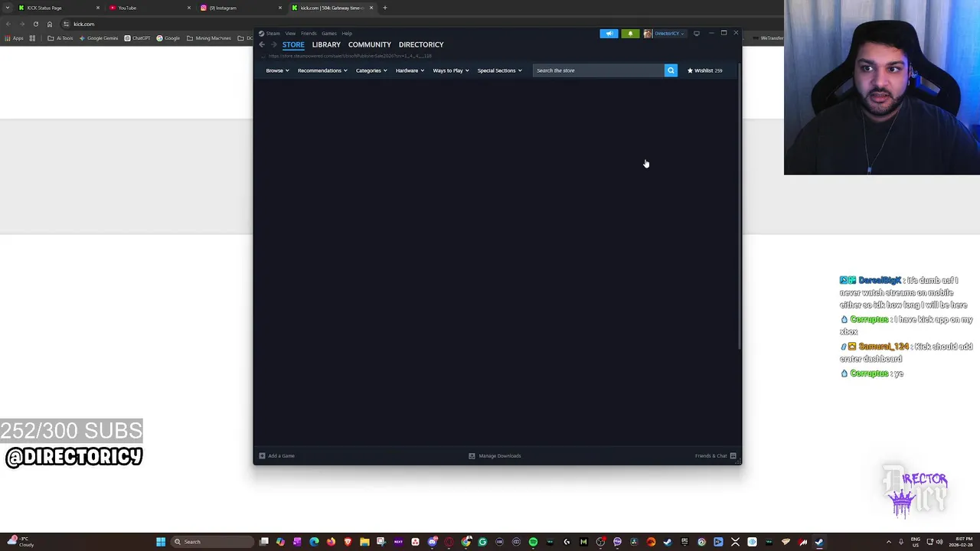Open the Google bookmark
Screen dimensions: 980x551
tap(168, 38)
